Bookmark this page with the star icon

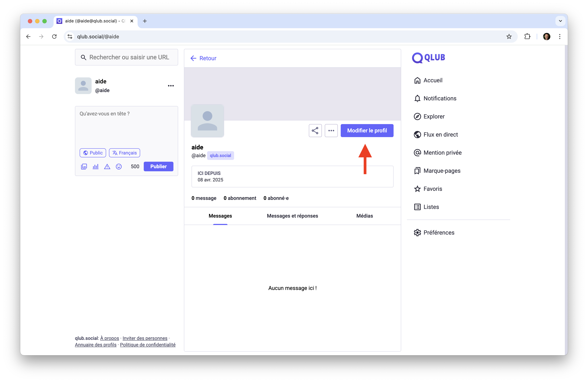509,37
